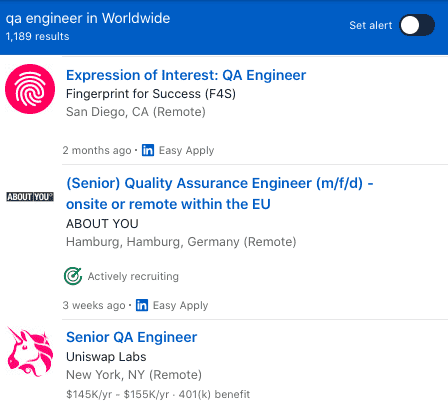The image size is (448, 412).
Task: Open the Uniswap Labs unicorn logo
Action: (30, 352)
